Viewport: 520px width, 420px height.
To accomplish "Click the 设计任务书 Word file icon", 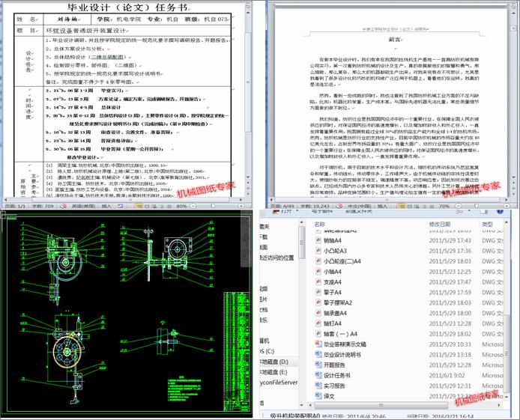I will [x=318, y=375].
